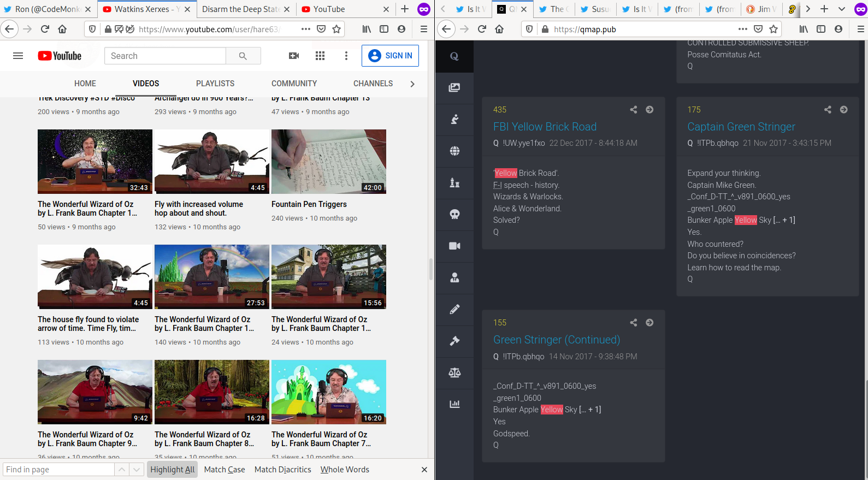Switch to the PLAYLISTS channel tab
This screenshot has width=868, height=480.
(215, 84)
